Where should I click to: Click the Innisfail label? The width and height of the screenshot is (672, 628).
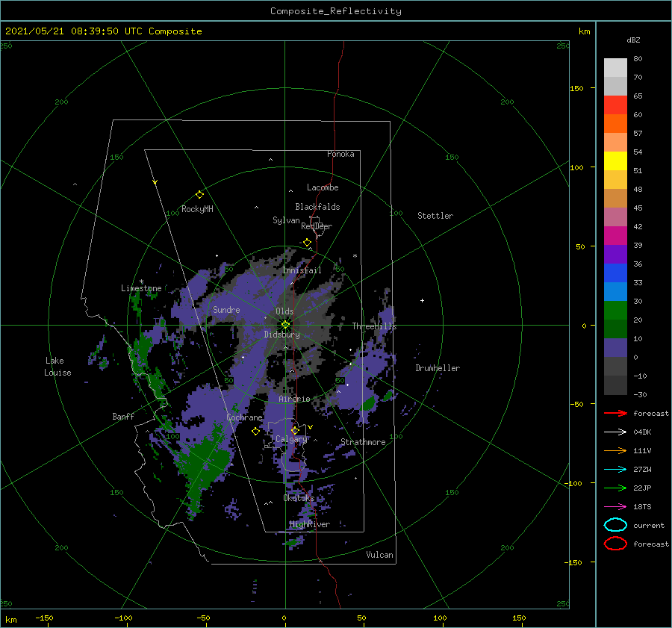(x=302, y=270)
